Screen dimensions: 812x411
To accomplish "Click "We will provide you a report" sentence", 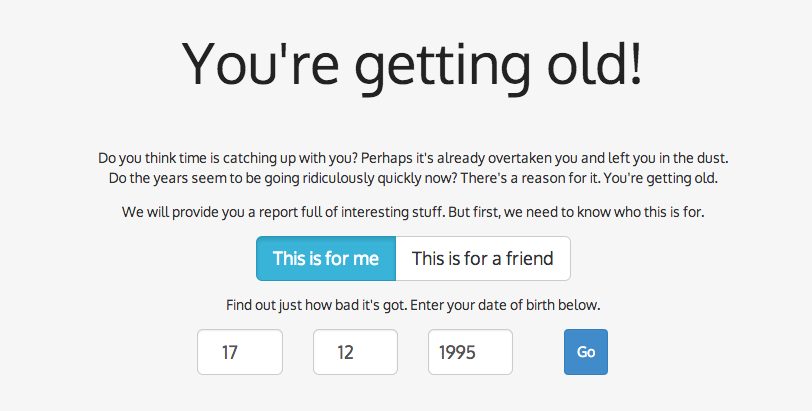I will coord(230,212).
